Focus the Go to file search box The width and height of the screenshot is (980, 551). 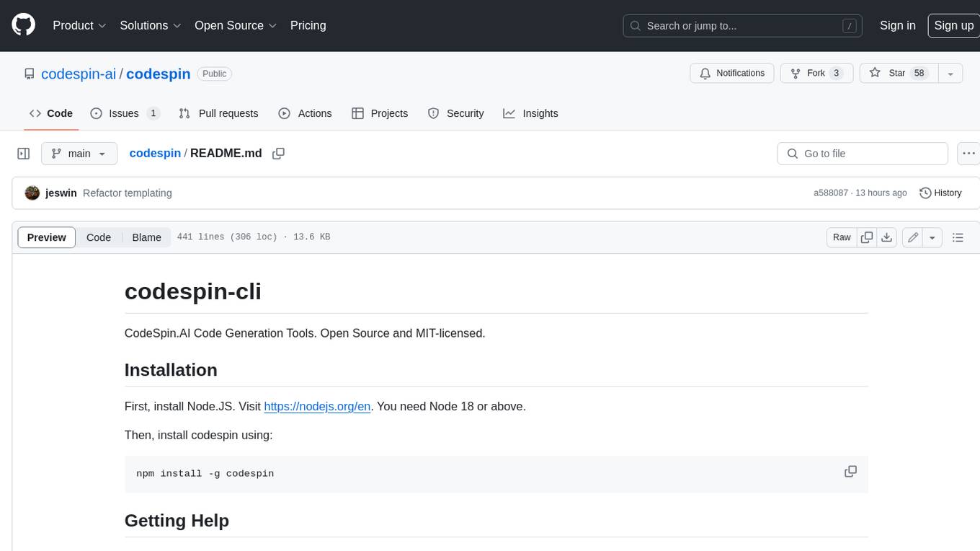click(863, 154)
